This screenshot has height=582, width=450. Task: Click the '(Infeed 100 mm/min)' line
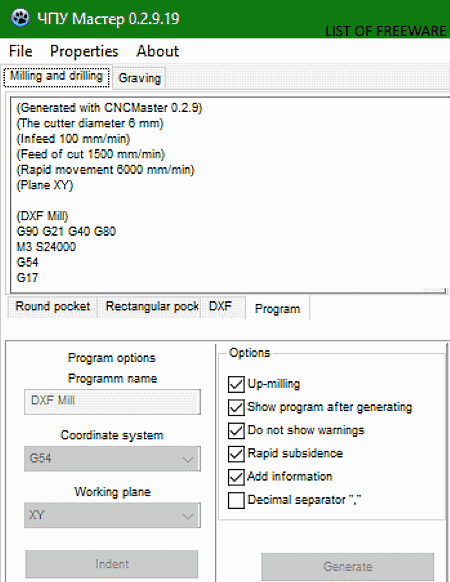pos(73,139)
